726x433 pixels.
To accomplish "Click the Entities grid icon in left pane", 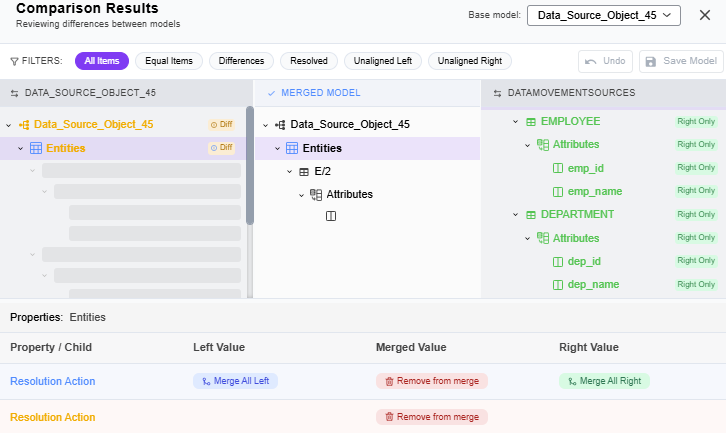I will [36, 148].
